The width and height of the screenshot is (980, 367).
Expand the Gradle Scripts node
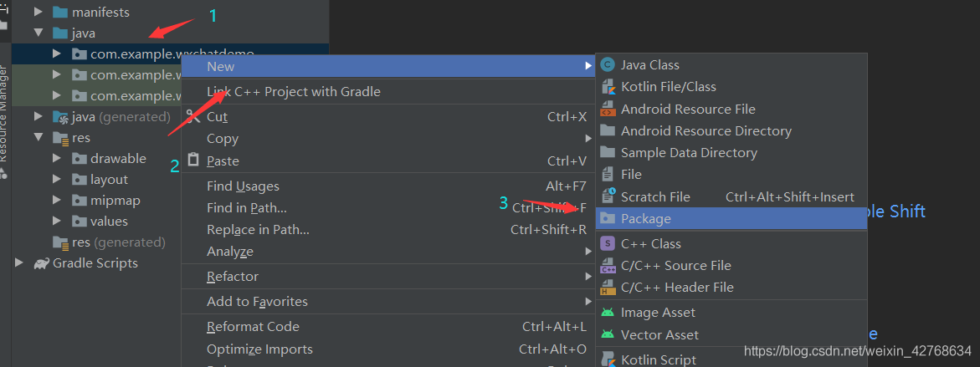tap(19, 263)
